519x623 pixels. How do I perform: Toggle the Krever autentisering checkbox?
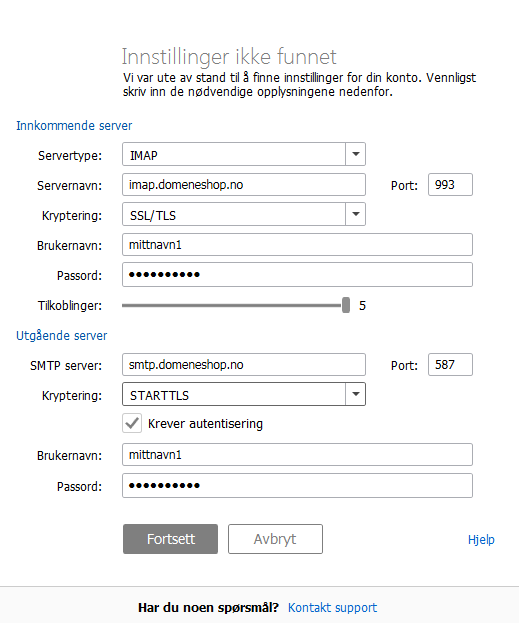132,423
